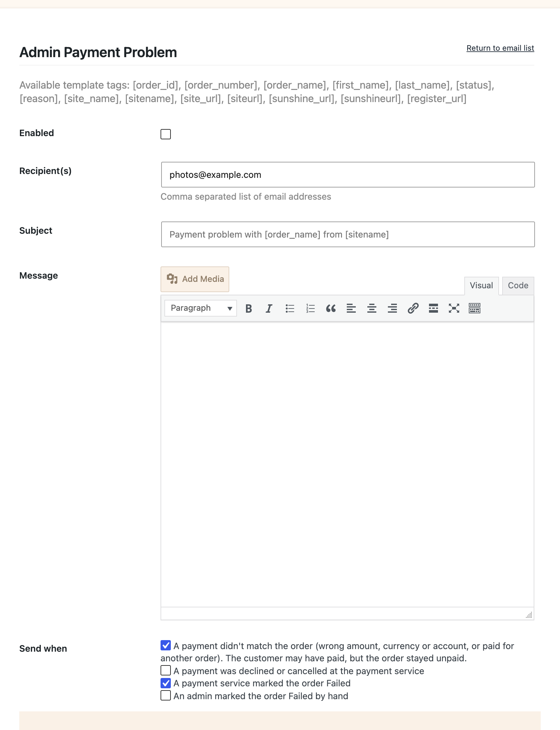Uncheck the payment didn't match the order option
Image resolution: width=560 pixels, height=730 pixels.
point(166,645)
